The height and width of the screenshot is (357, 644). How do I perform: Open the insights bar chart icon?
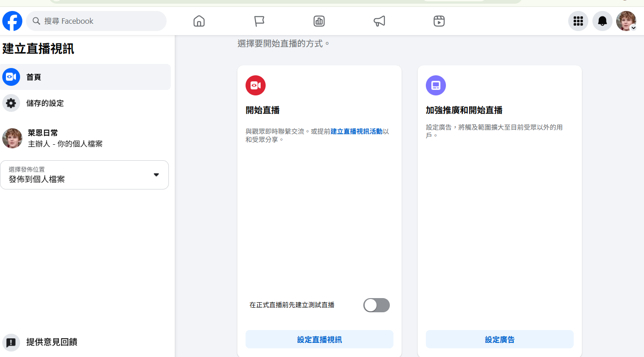click(x=319, y=21)
